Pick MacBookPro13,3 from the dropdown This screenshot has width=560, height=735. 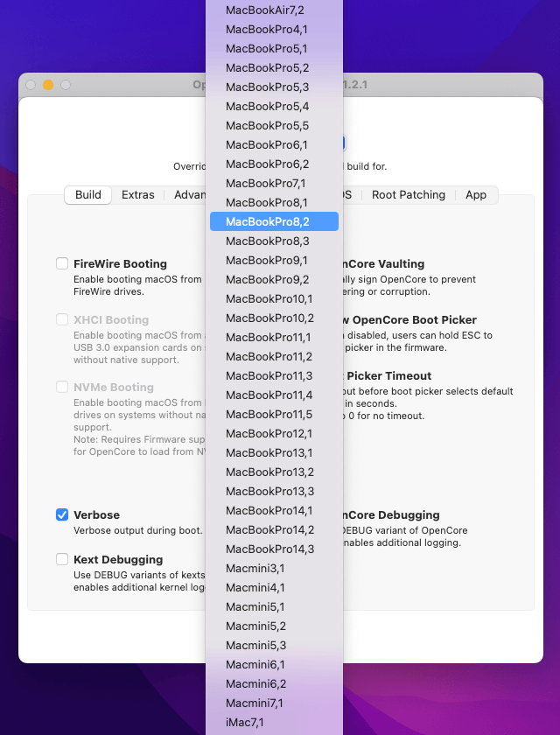269,491
